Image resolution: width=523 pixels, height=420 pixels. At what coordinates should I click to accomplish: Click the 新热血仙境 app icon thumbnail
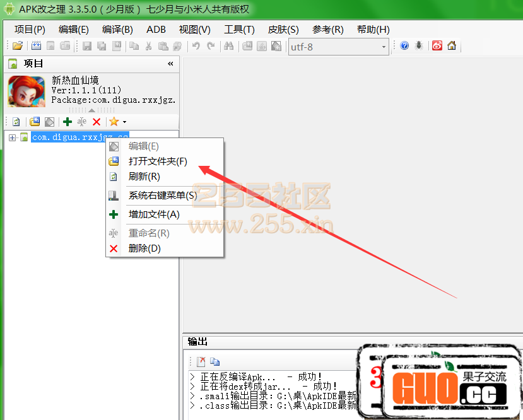[26, 91]
